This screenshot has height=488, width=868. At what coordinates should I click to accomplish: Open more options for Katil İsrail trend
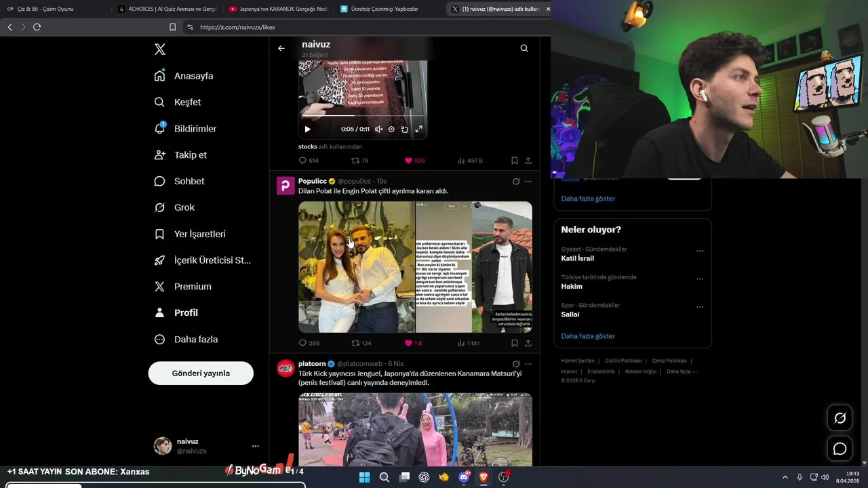click(x=700, y=251)
